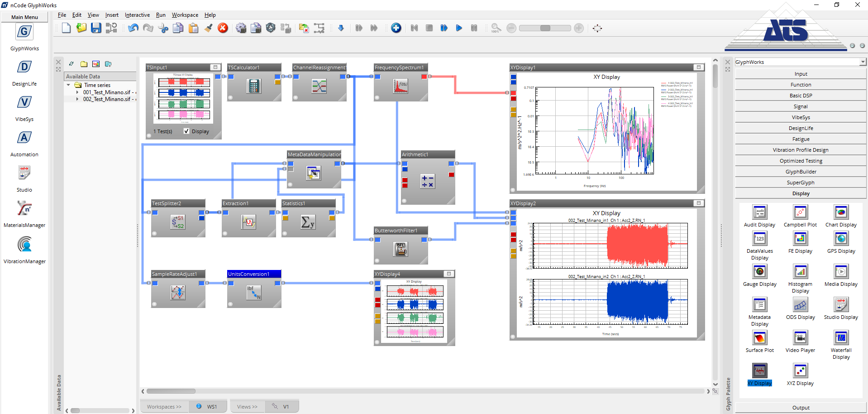Open the Run menu
Image resolution: width=868 pixels, height=414 pixels.
(161, 15)
